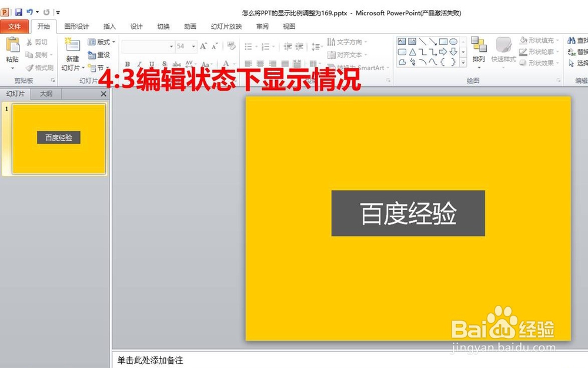Choose the rectangle shape in shapes gallery
Image resolution: width=588 pixels, height=368 pixels.
coord(443,41)
